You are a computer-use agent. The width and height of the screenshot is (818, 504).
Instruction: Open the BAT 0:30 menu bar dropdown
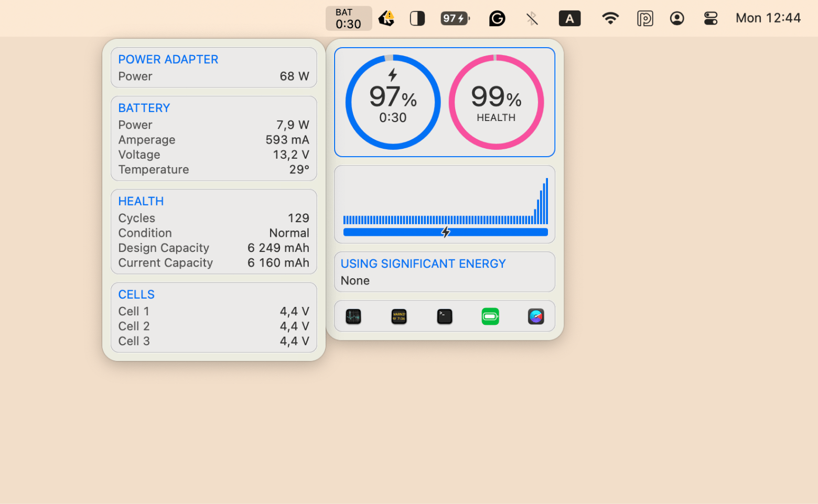tap(348, 19)
